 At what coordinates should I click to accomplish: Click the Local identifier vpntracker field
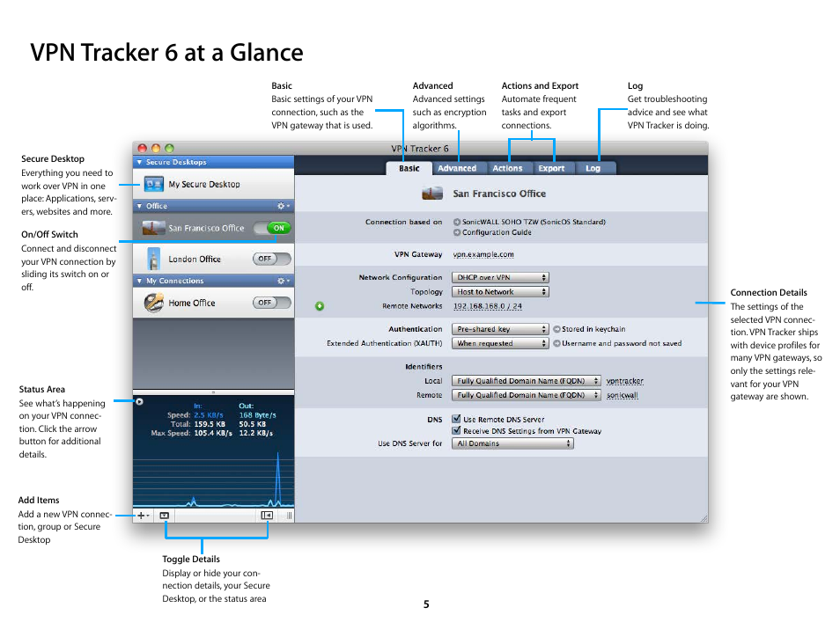click(624, 381)
